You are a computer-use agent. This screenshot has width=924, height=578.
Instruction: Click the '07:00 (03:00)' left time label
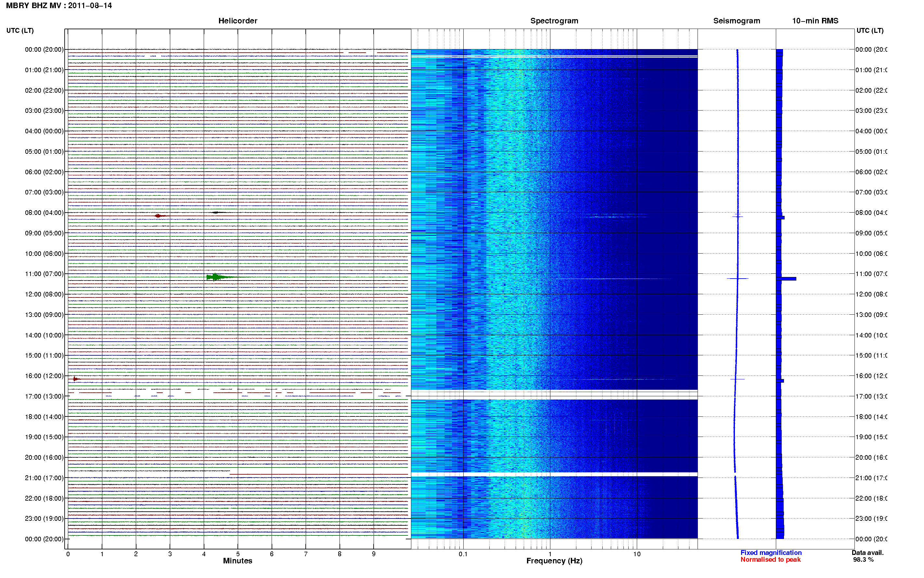click(x=44, y=192)
